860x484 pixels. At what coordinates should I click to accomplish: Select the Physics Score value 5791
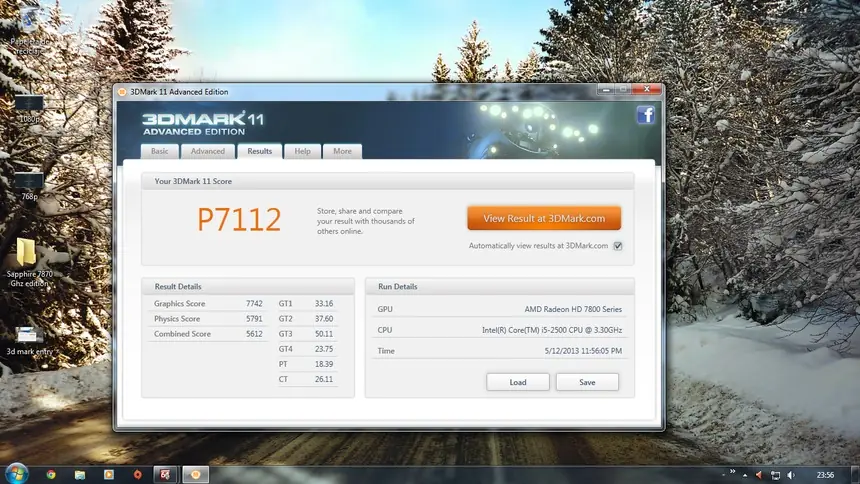[x=254, y=319]
